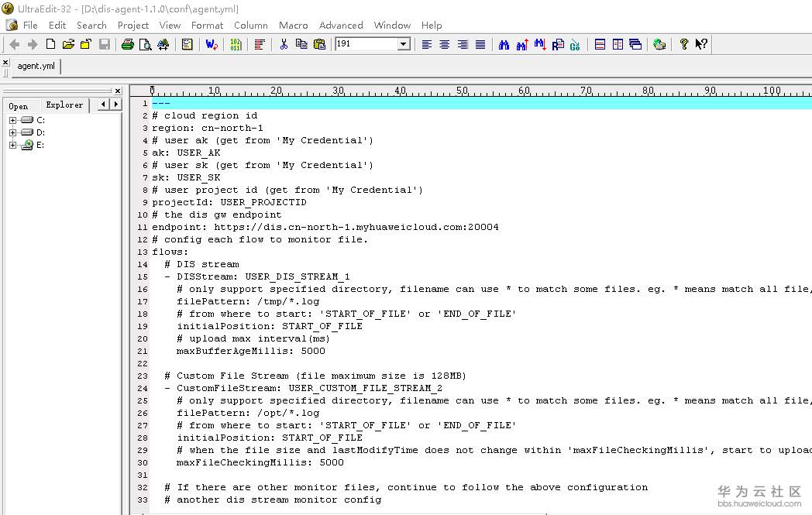Click the Forward navigation arrow
The width and height of the screenshot is (812, 515).
33,44
